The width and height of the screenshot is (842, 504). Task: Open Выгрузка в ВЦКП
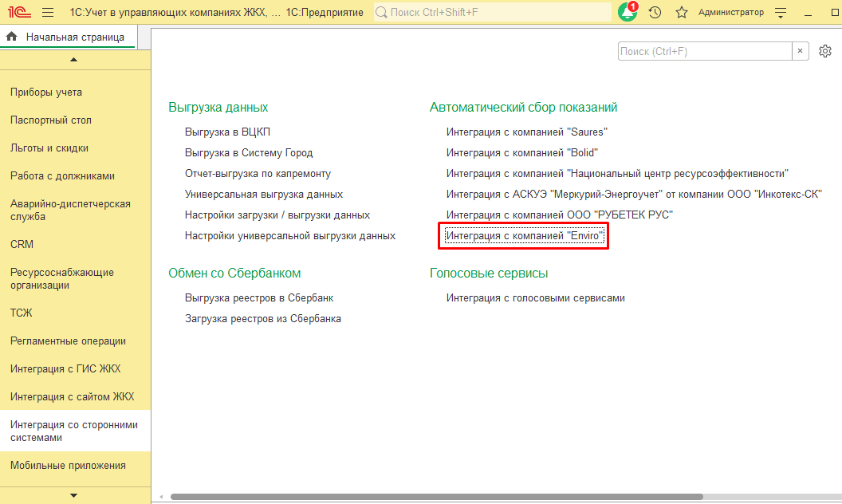[x=228, y=132]
